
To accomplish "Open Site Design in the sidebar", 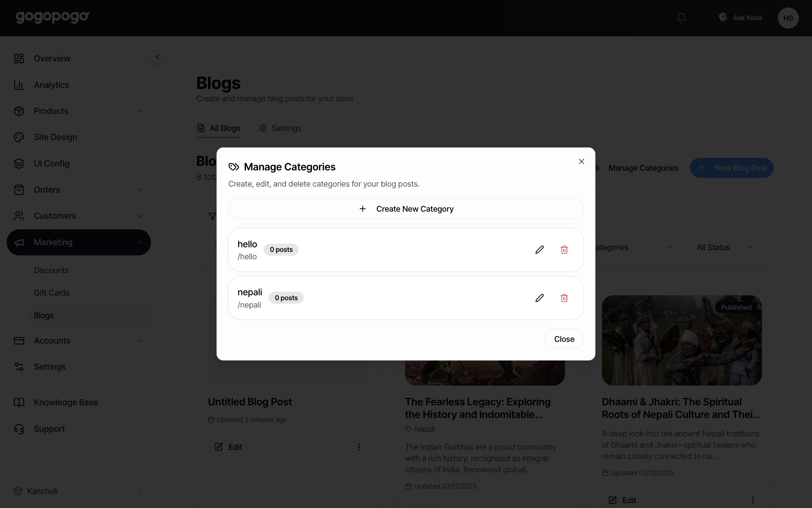I will pyautogui.click(x=79, y=137).
